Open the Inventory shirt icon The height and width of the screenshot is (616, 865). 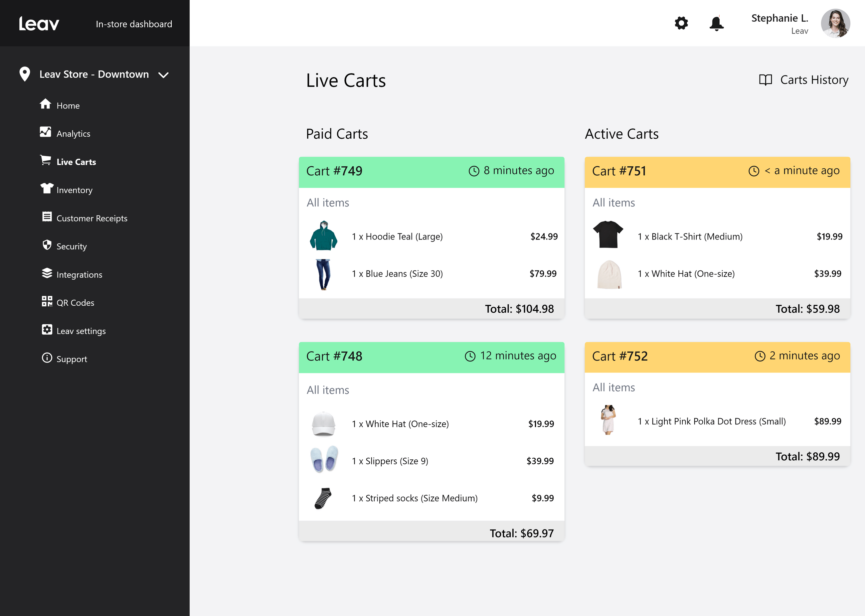(x=46, y=189)
